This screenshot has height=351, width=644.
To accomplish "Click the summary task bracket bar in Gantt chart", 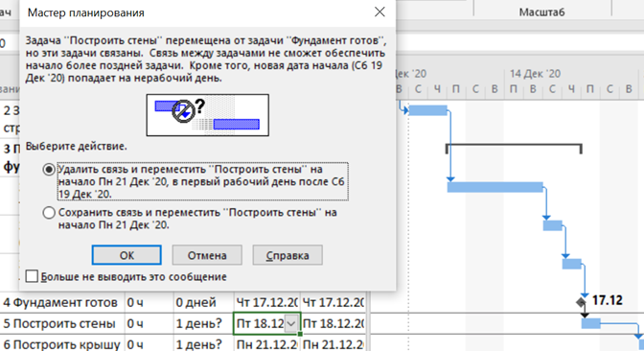I will [514, 148].
